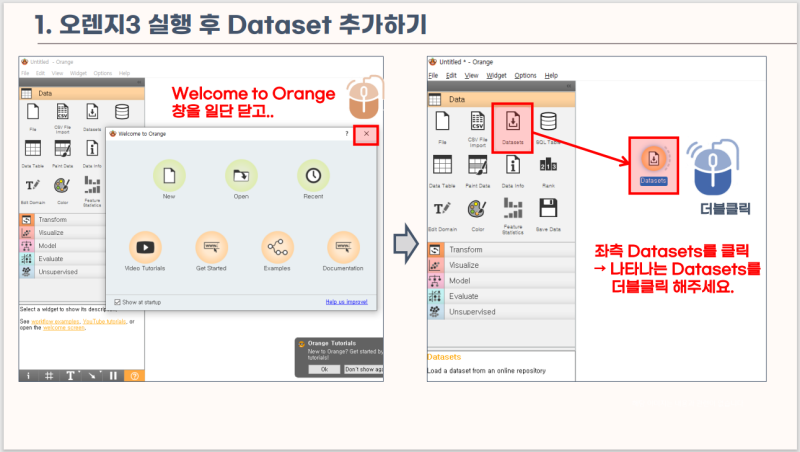Expand Visualize category in right window
Screen dimensions: 800x452
(x=502, y=265)
